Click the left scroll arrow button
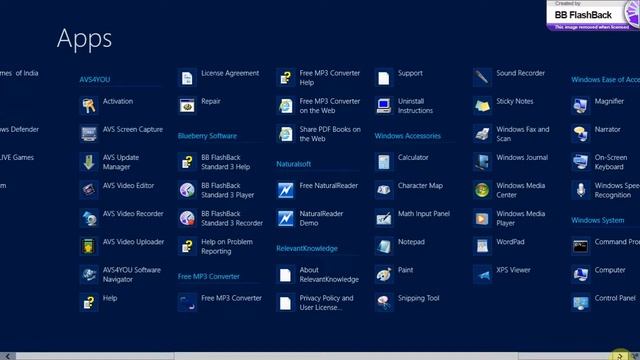 coord(7,356)
